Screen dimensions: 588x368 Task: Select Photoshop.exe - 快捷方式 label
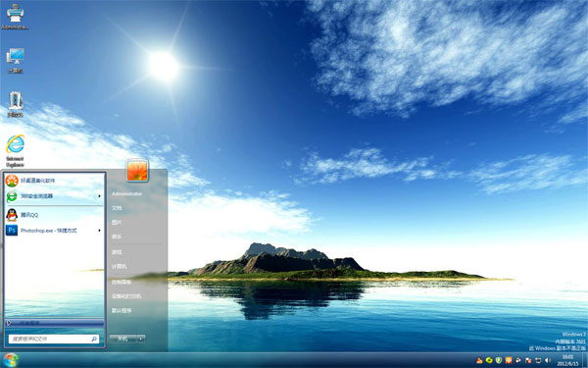tap(49, 231)
